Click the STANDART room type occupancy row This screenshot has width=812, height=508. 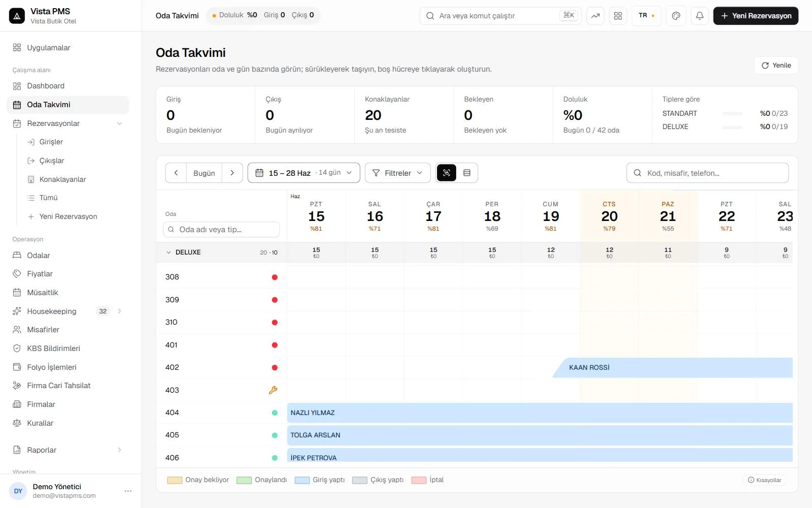(725, 114)
